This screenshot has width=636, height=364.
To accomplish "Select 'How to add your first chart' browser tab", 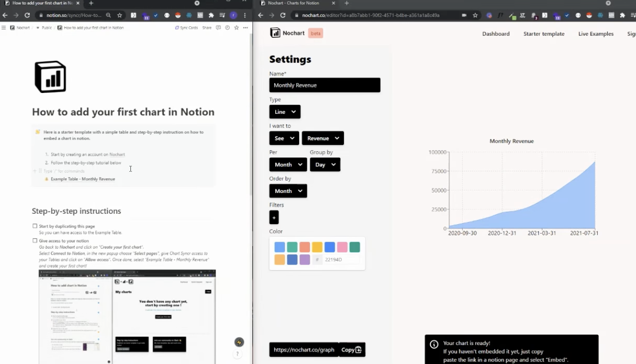I will click(x=42, y=3).
